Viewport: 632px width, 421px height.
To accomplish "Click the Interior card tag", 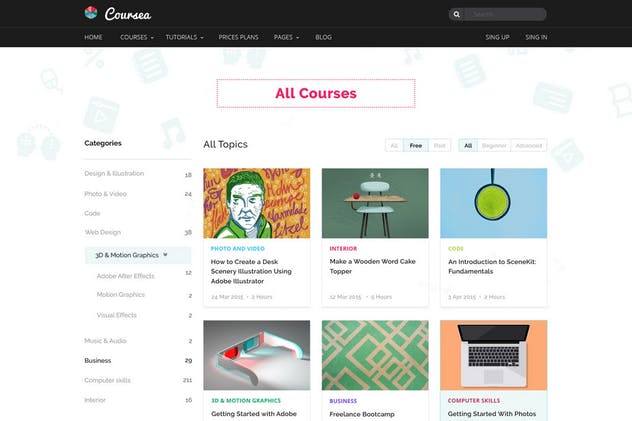I will click(343, 249).
